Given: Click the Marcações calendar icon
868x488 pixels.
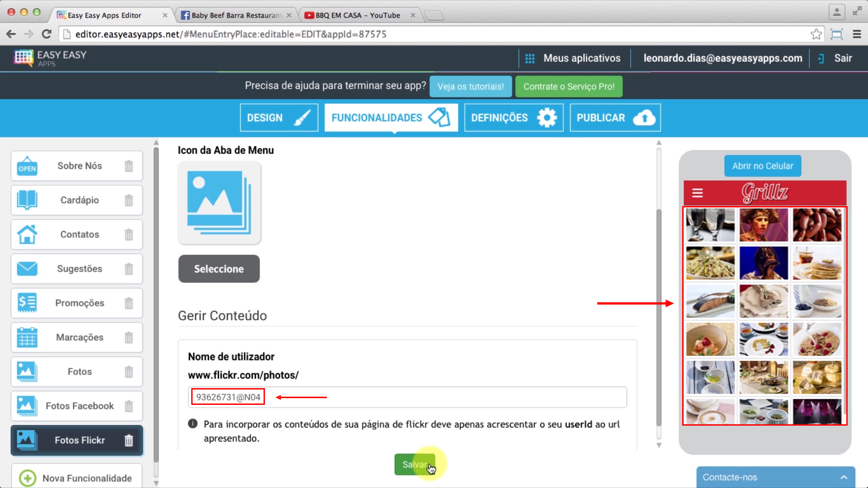Looking at the screenshot, I should click(x=26, y=337).
